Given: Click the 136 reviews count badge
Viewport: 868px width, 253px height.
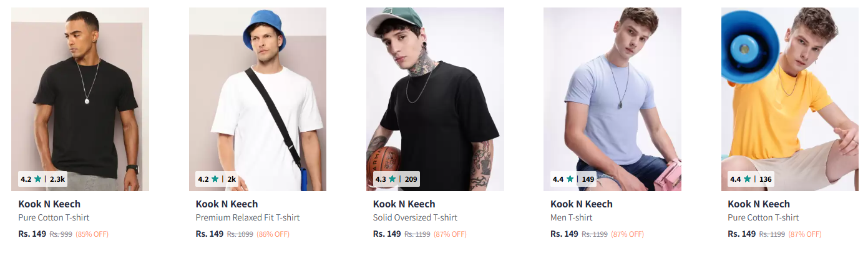Looking at the screenshot, I should [x=766, y=179].
